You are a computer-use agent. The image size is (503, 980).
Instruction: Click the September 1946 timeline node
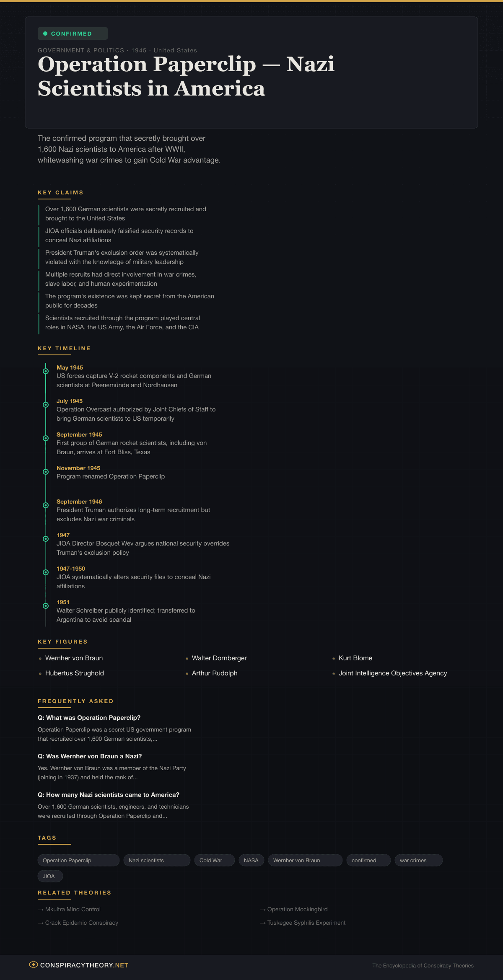[46, 505]
